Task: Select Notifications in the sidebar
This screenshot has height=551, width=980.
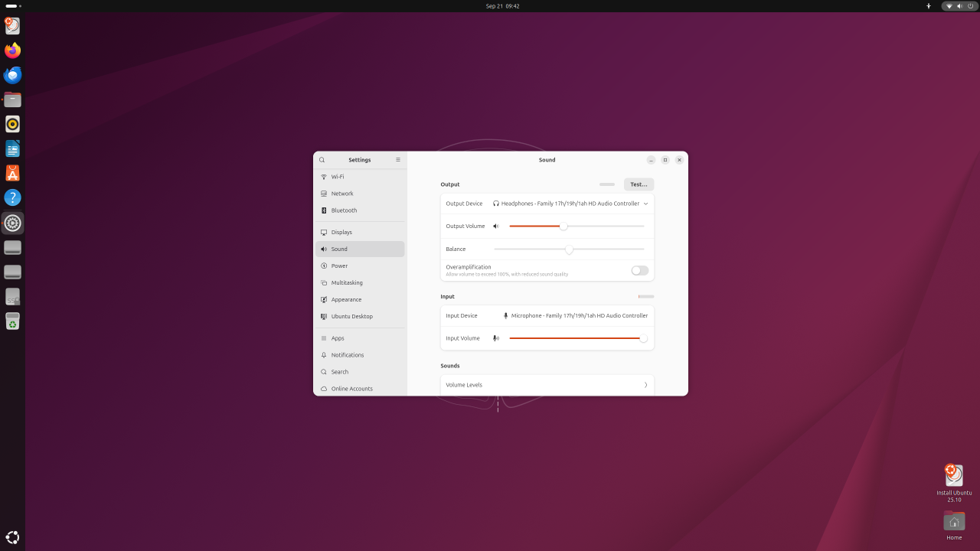Action: [360, 355]
